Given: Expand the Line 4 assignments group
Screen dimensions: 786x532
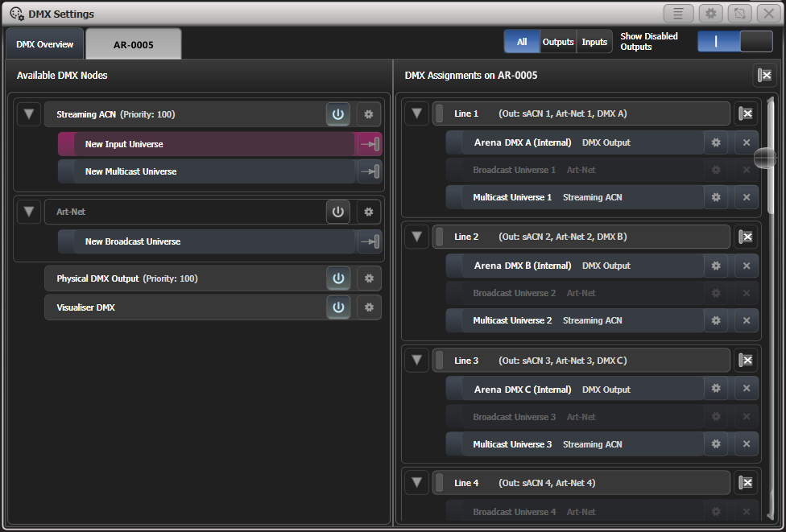Looking at the screenshot, I should (x=416, y=482).
